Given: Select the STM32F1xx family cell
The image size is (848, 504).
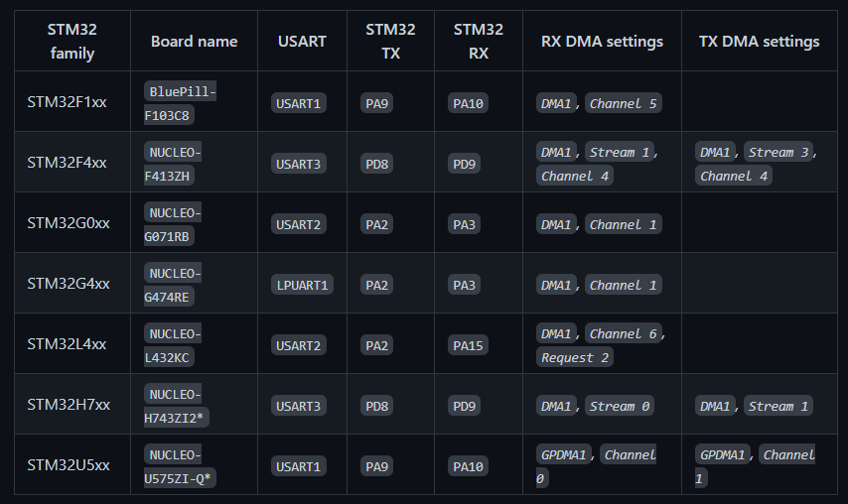Looking at the screenshot, I should 67,102.
